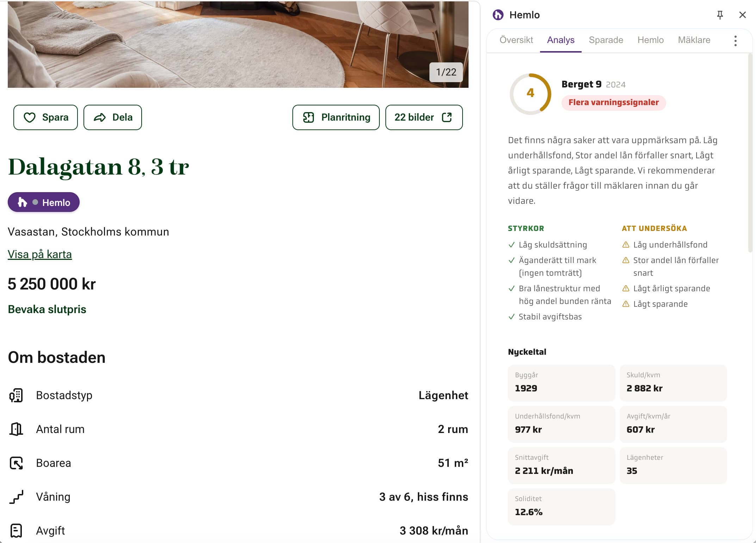The width and height of the screenshot is (756, 543).
Task: Open the three-dot overflow menu
Action: [735, 41]
